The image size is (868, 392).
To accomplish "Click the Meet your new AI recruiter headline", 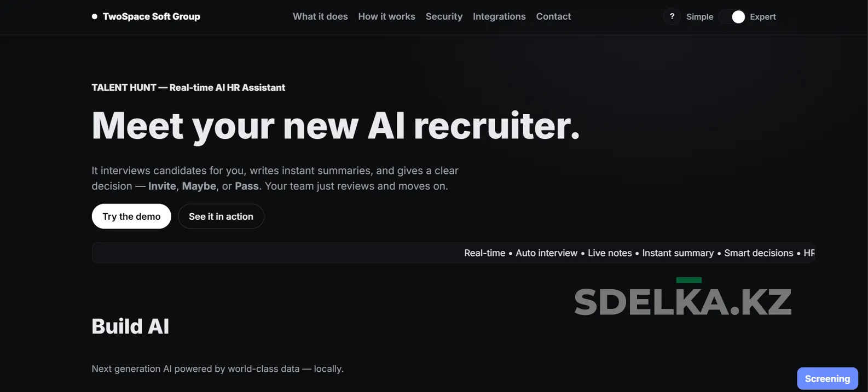I will tap(336, 126).
